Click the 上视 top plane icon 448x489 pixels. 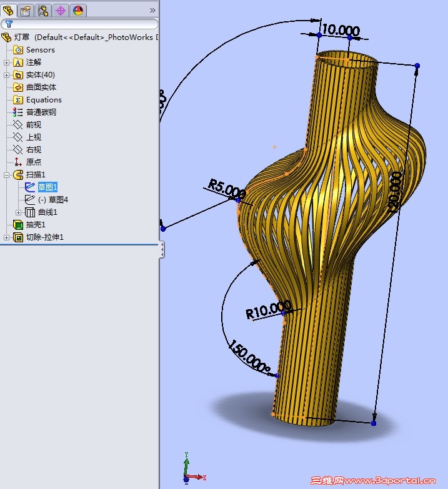point(18,137)
